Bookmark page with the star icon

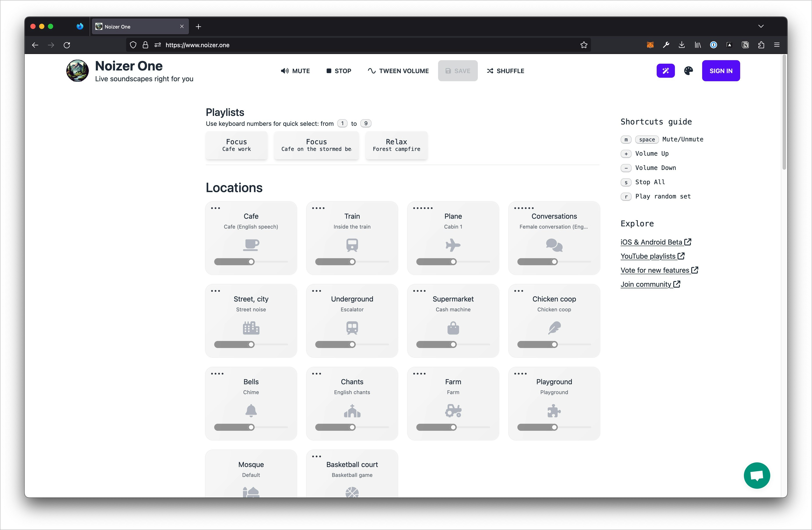[584, 45]
